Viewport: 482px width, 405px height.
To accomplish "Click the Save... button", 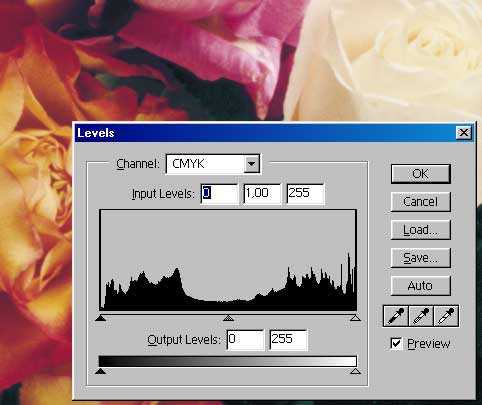I will [x=421, y=258].
